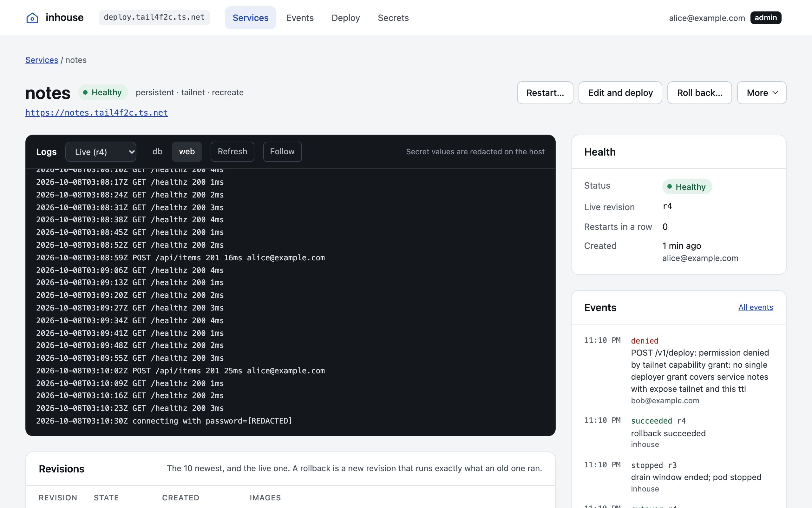
Task: Click the 'drain window ended; pod stopped' text
Action: point(696,478)
